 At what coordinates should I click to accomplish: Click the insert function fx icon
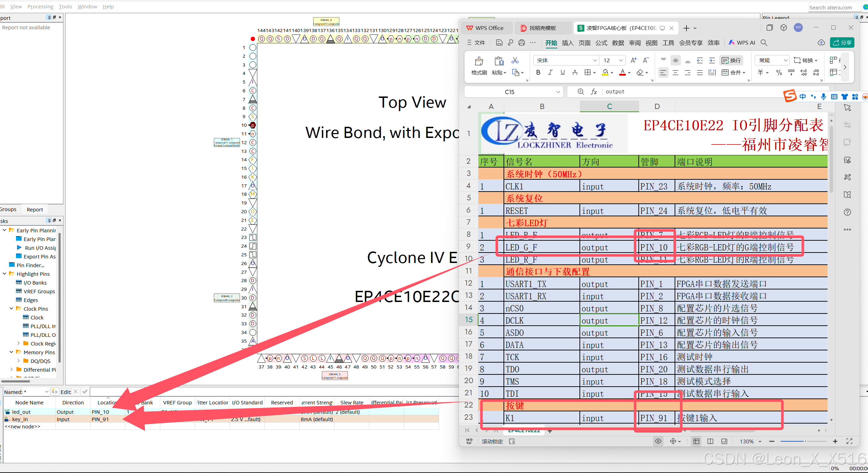pyautogui.click(x=594, y=92)
